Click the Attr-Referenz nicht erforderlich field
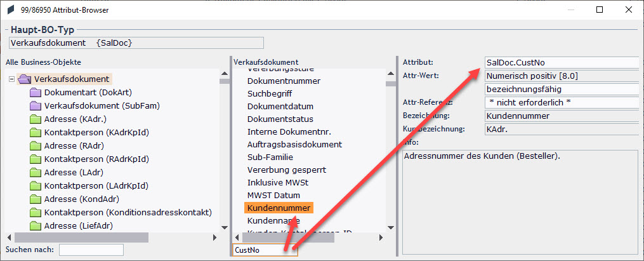Screen dimensions: 644x261 click(562, 102)
